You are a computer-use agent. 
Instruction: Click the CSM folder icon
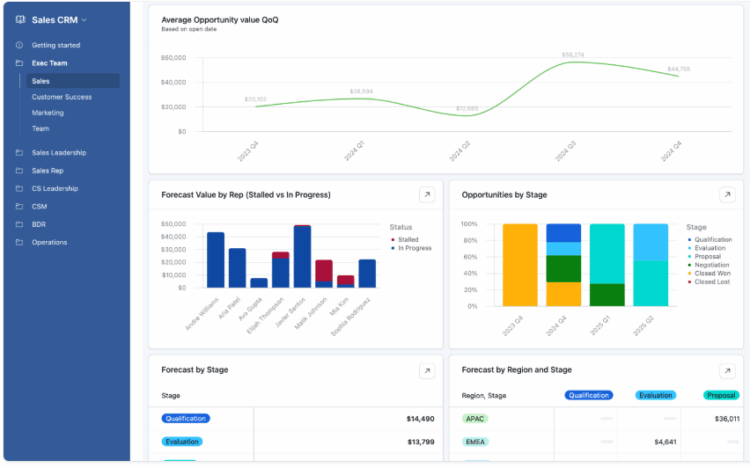pyautogui.click(x=19, y=206)
